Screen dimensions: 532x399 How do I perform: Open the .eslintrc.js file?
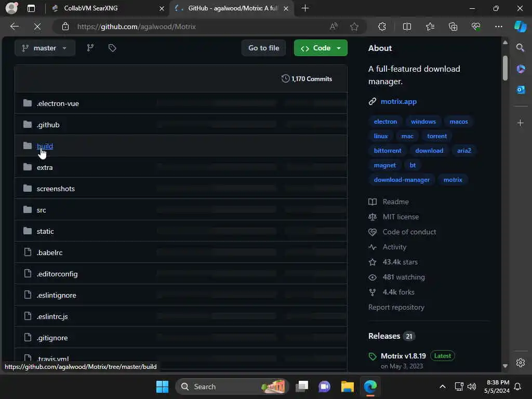(52, 316)
